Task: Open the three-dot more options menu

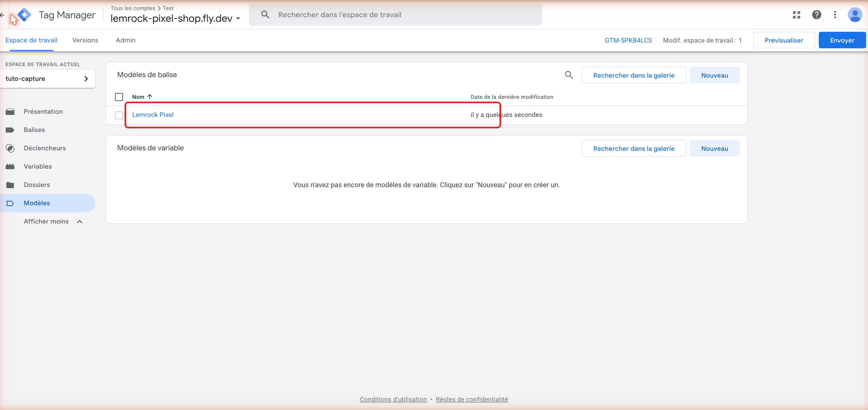Action: tap(835, 15)
